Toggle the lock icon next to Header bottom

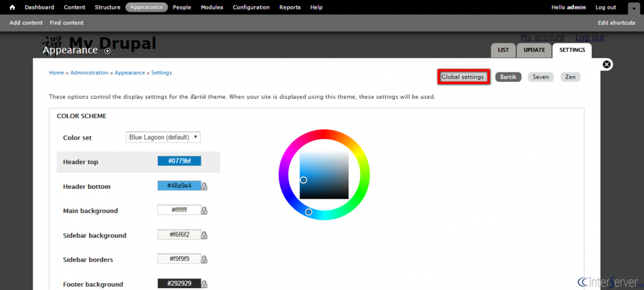click(x=204, y=186)
